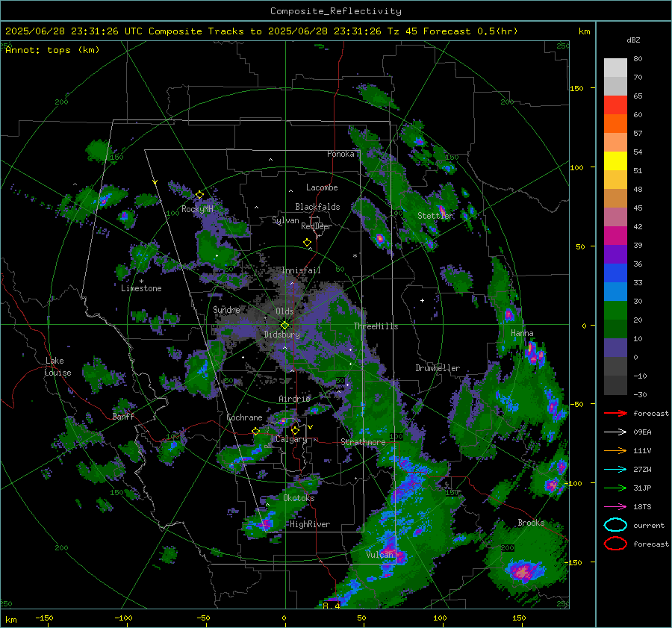Click the 18TS legend label
Image resolution: width=672 pixels, height=628 pixels.
click(642, 507)
